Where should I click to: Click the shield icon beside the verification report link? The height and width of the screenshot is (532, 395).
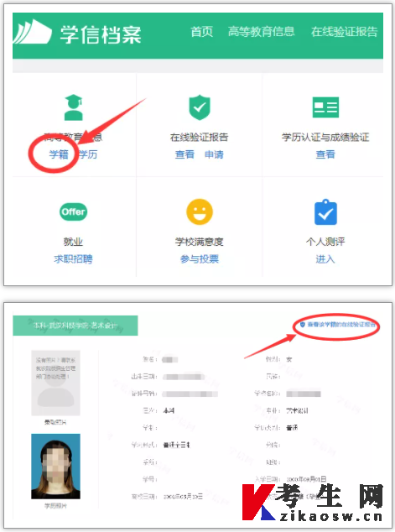pos(303,325)
